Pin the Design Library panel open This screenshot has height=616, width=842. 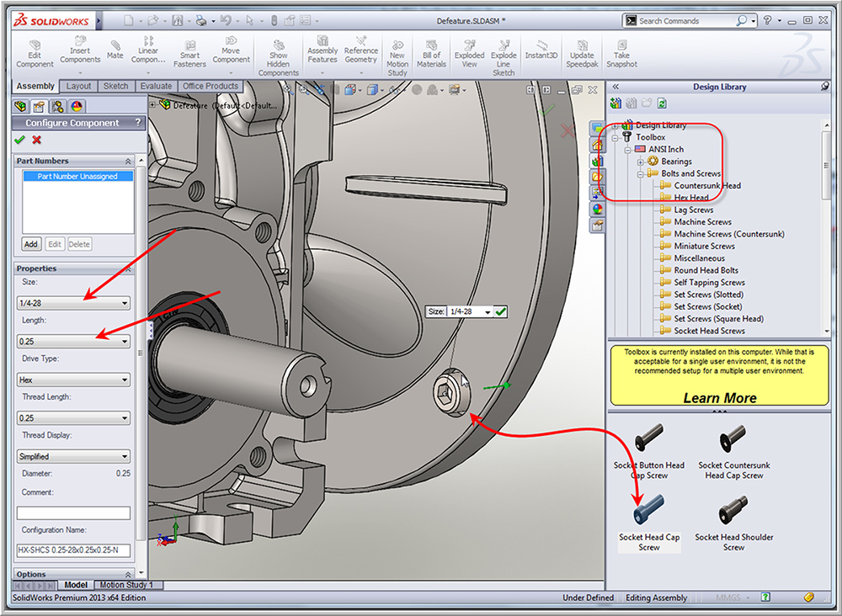click(826, 87)
